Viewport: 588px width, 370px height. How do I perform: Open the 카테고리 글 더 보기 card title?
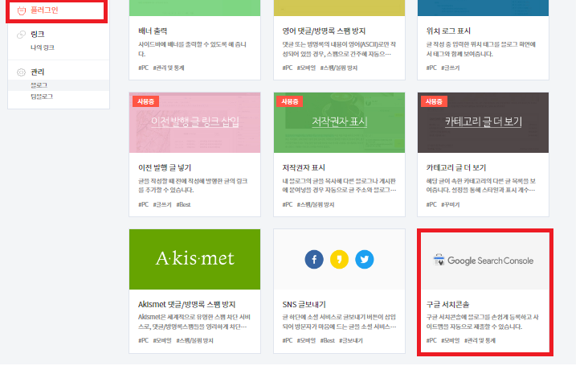coord(456,167)
